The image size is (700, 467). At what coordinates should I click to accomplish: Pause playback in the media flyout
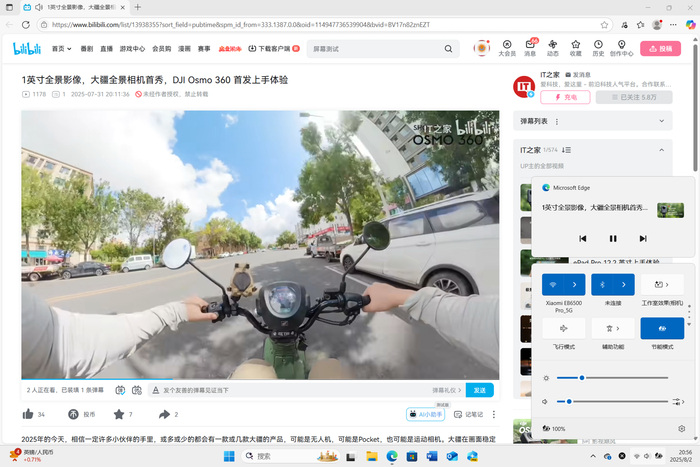[613, 238]
